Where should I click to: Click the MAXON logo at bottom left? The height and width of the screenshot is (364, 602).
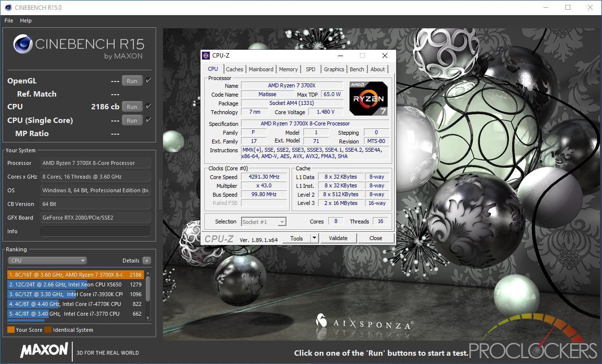point(44,350)
